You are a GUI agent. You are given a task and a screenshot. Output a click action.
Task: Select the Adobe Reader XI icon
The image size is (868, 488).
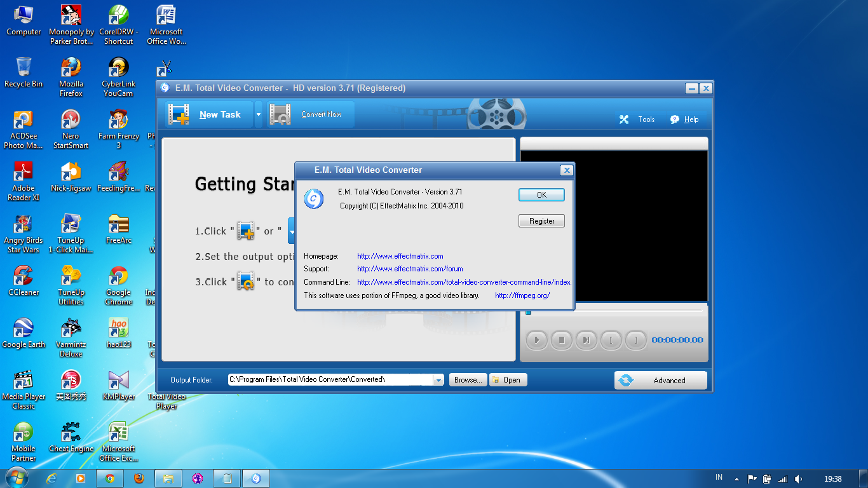click(x=24, y=182)
